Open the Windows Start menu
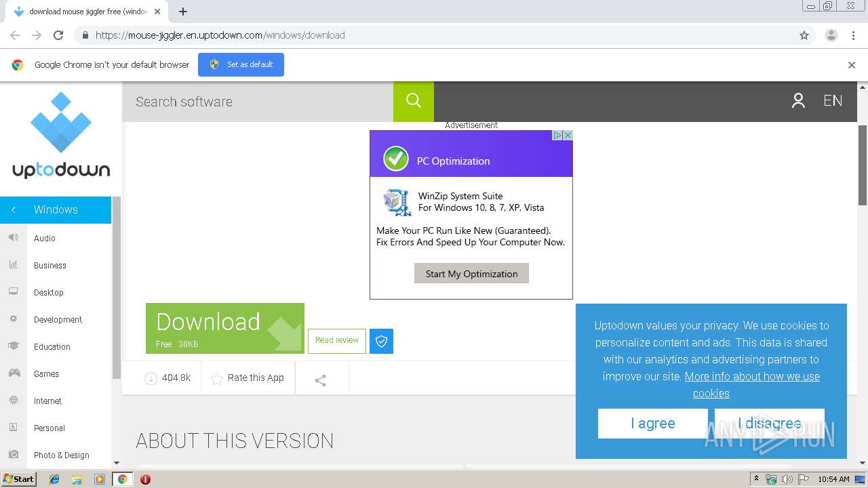The image size is (868, 488). coord(19,479)
